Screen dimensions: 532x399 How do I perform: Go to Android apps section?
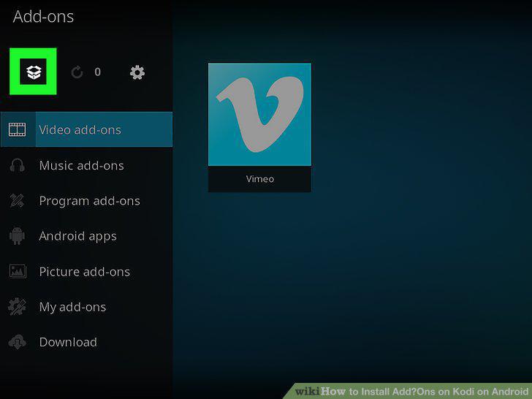(x=86, y=236)
